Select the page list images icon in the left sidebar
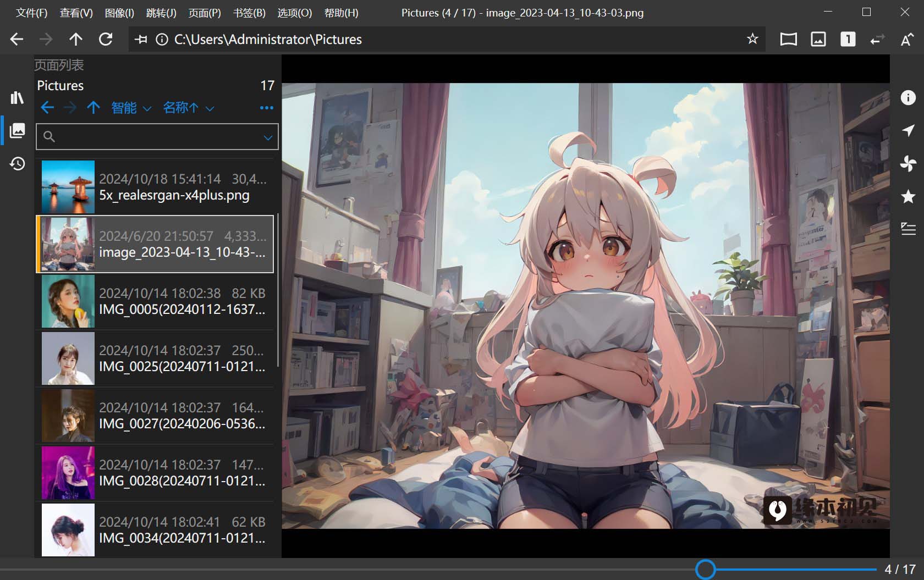This screenshot has height=580, width=924. pyautogui.click(x=17, y=130)
